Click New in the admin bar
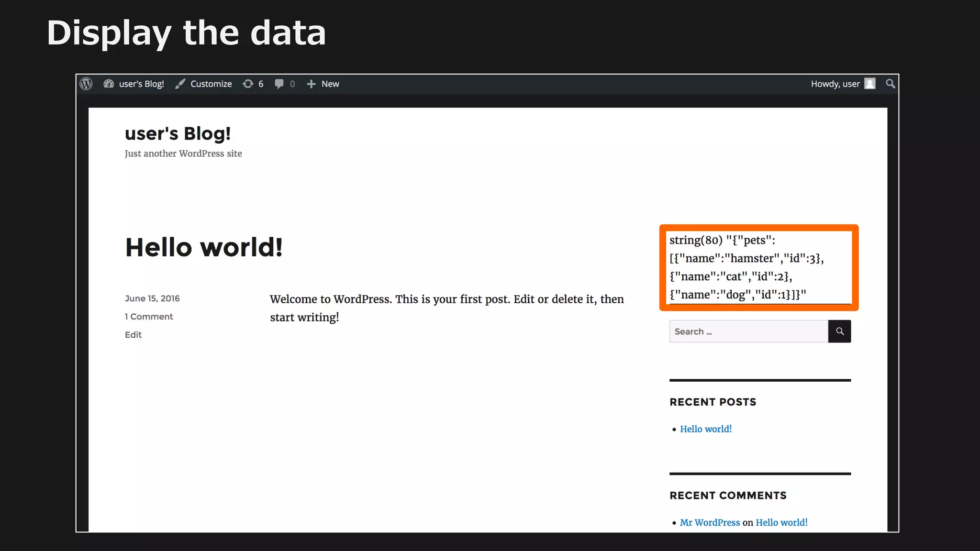 click(330, 84)
